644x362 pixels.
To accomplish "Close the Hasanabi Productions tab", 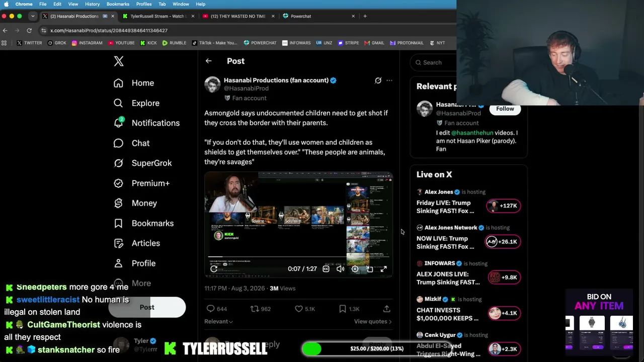I will pos(113,16).
